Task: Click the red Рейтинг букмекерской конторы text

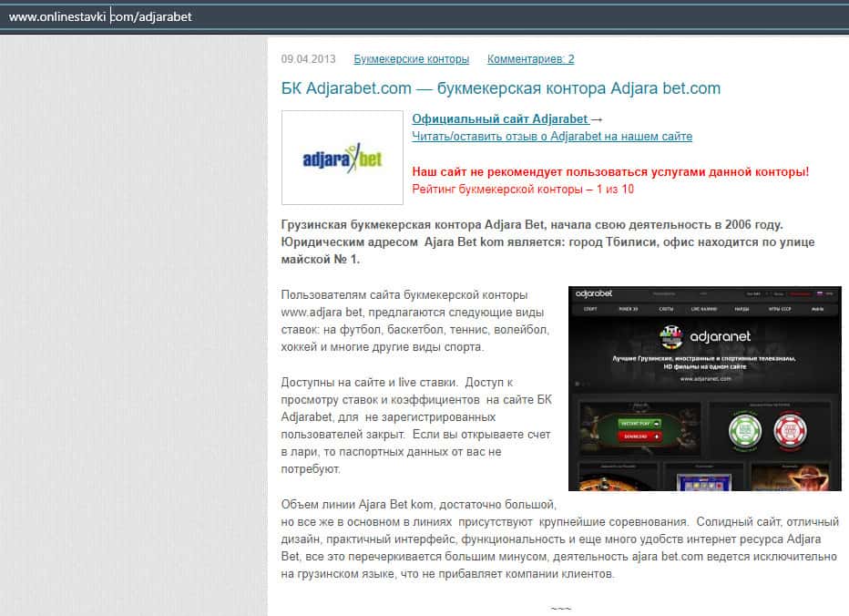Action: [x=522, y=189]
